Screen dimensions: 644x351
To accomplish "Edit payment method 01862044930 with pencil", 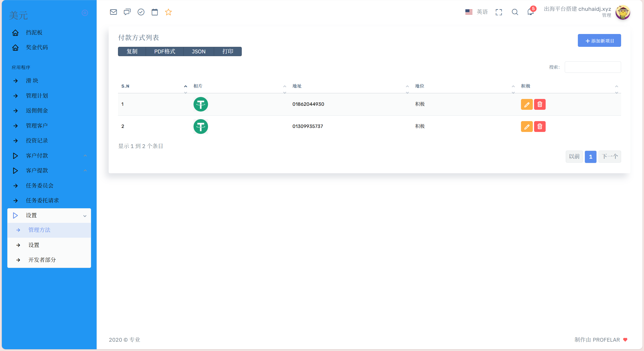I will click(x=527, y=104).
